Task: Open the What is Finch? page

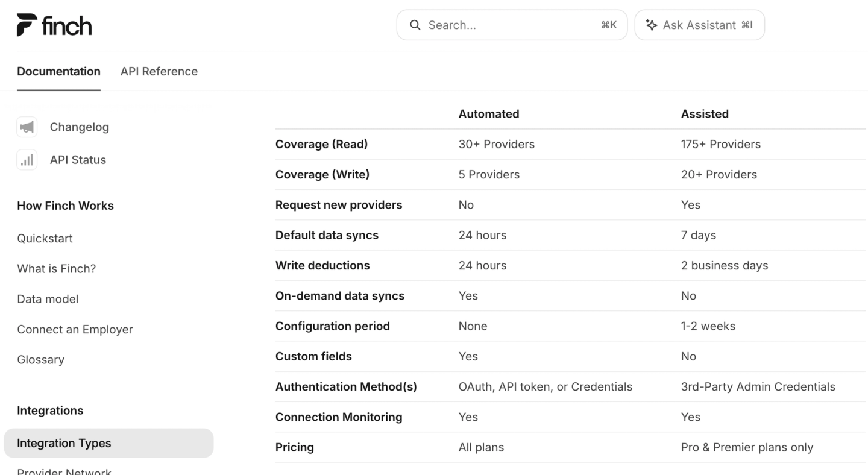Action: [56, 269]
